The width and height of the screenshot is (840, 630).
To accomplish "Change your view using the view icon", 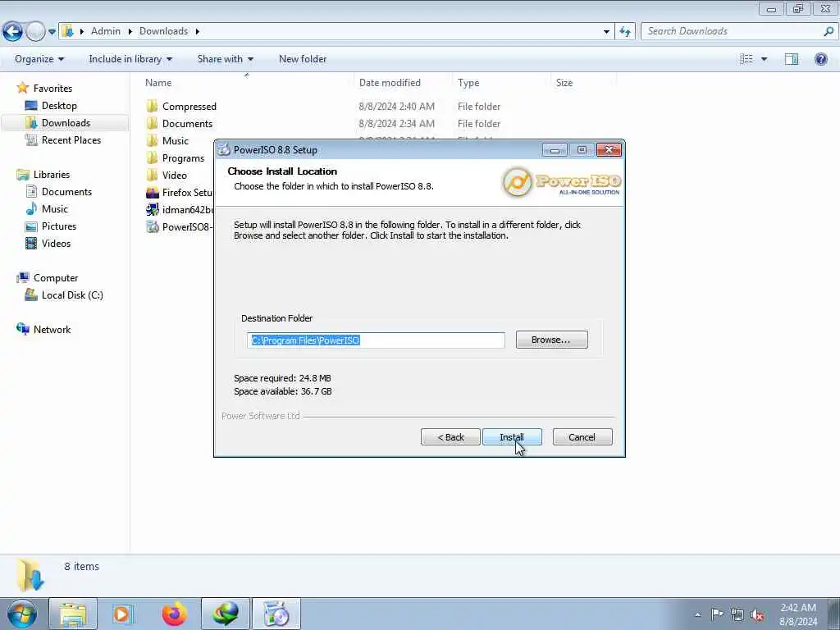I will click(x=746, y=59).
